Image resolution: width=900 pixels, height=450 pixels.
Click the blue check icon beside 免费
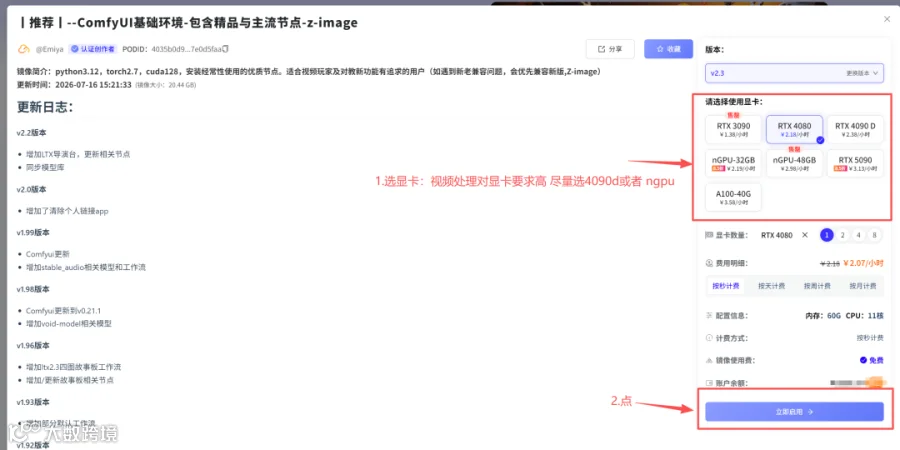pos(863,360)
